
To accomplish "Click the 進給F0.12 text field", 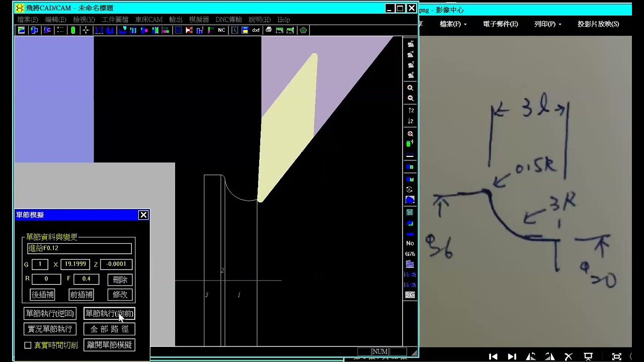I will point(79,248).
